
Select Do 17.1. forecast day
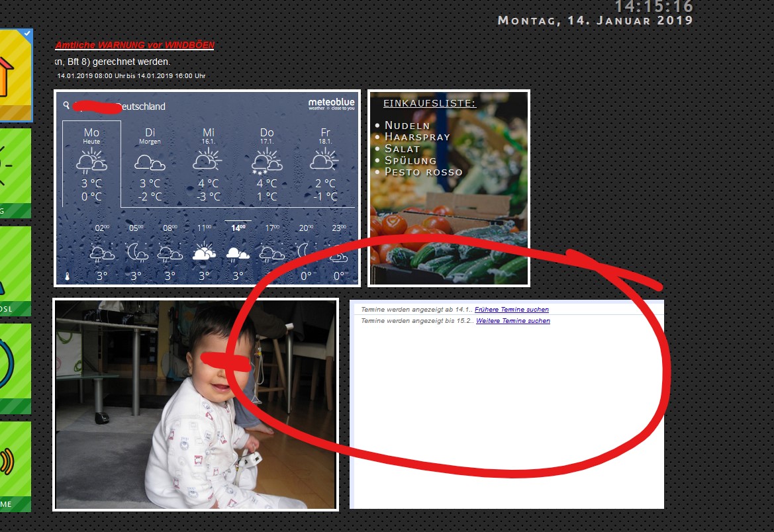[x=267, y=163]
